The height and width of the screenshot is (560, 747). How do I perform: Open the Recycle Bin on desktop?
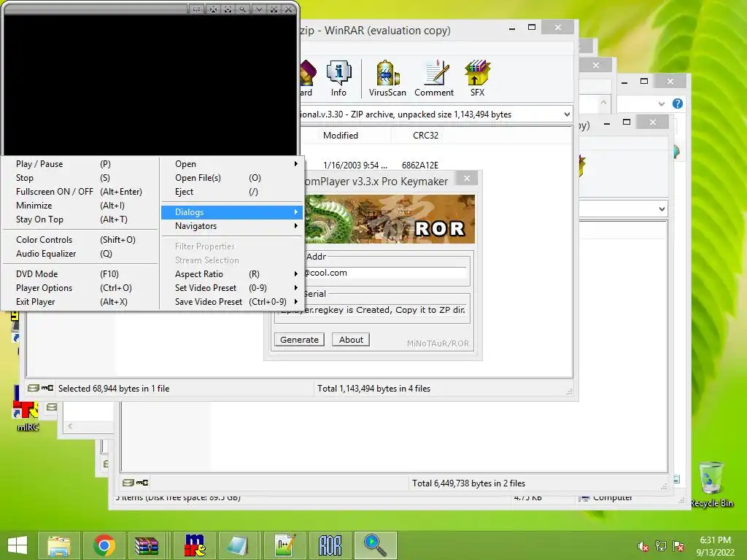[x=711, y=484]
